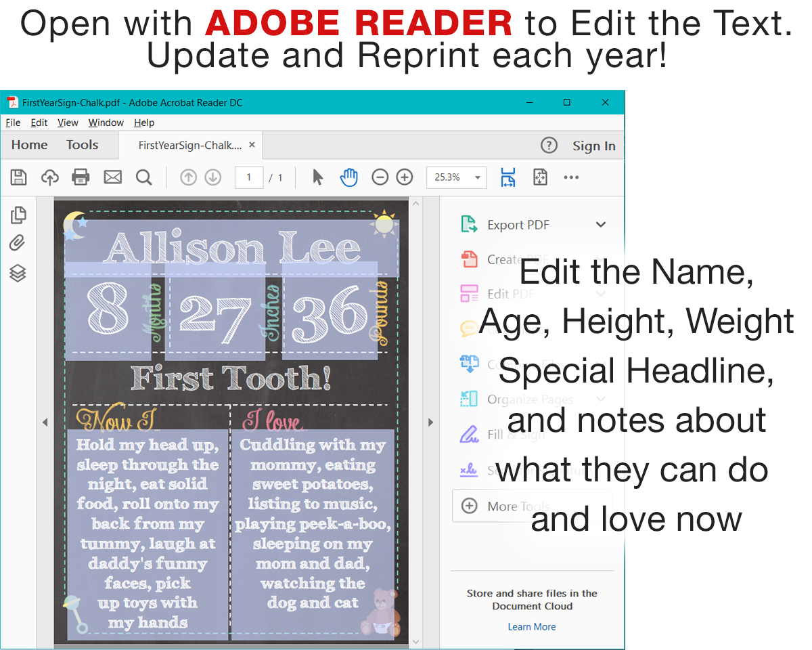
Task: Click the page number input field
Action: pos(249,177)
